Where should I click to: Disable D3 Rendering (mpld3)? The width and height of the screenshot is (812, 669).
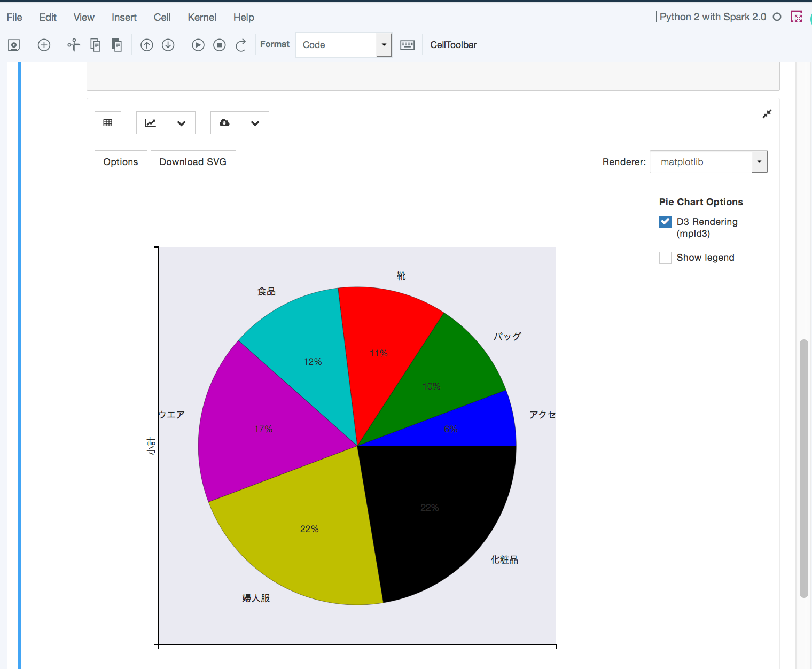click(665, 221)
